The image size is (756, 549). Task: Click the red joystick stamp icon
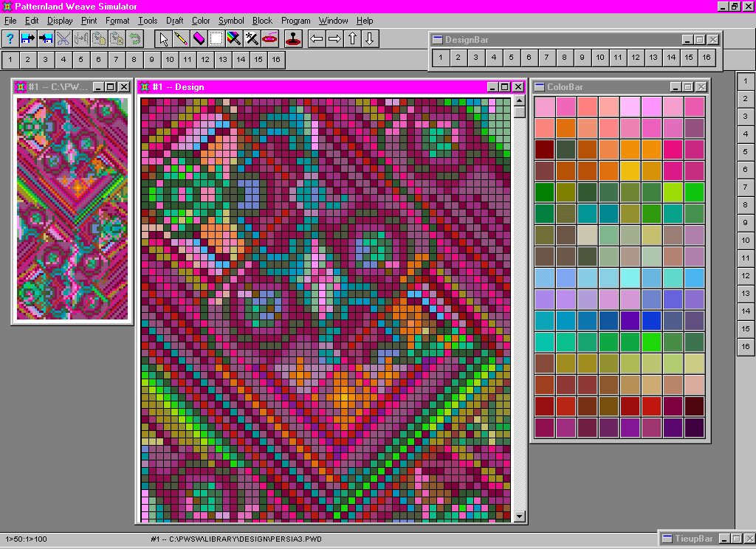[x=293, y=38]
